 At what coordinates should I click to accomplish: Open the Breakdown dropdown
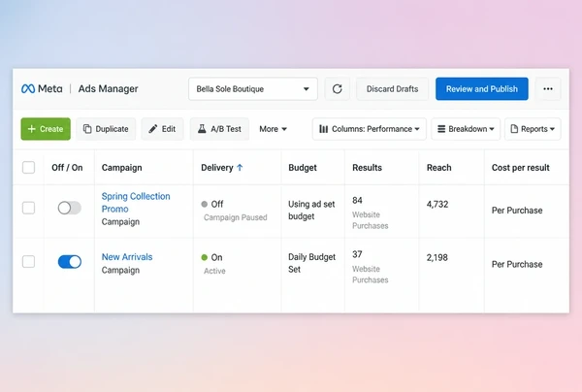pos(466,129)
